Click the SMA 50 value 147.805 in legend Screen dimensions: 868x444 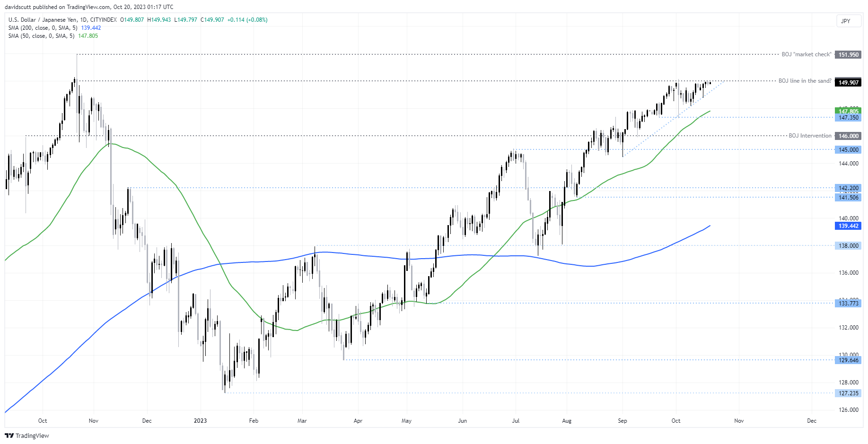[88, 36]
